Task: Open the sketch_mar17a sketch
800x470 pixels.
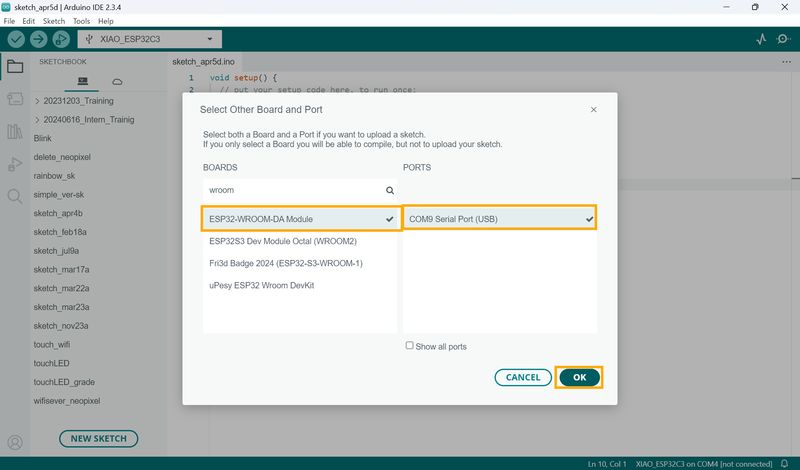Action: pyautogui.click(x=61, y=269)
